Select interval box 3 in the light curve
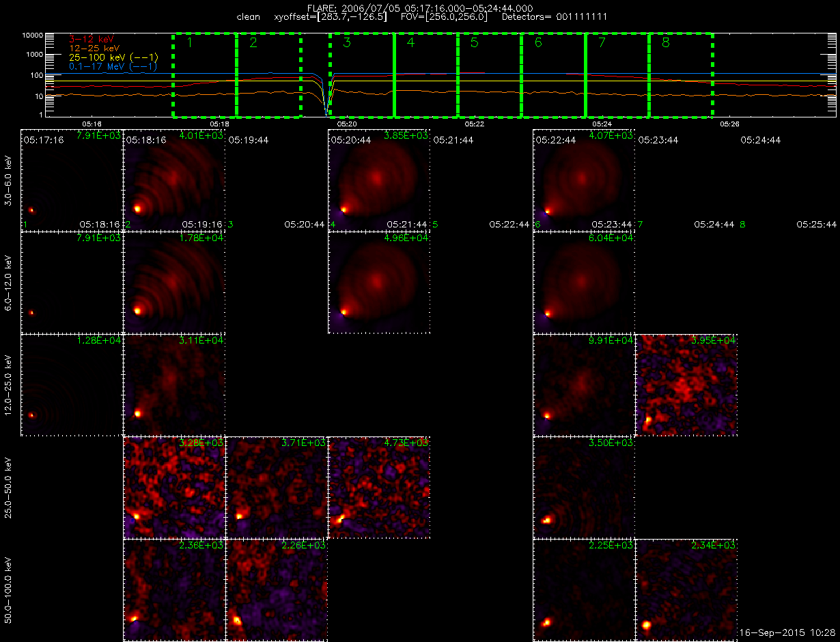The height and width of the screenshot is (642, 840). 362,74
